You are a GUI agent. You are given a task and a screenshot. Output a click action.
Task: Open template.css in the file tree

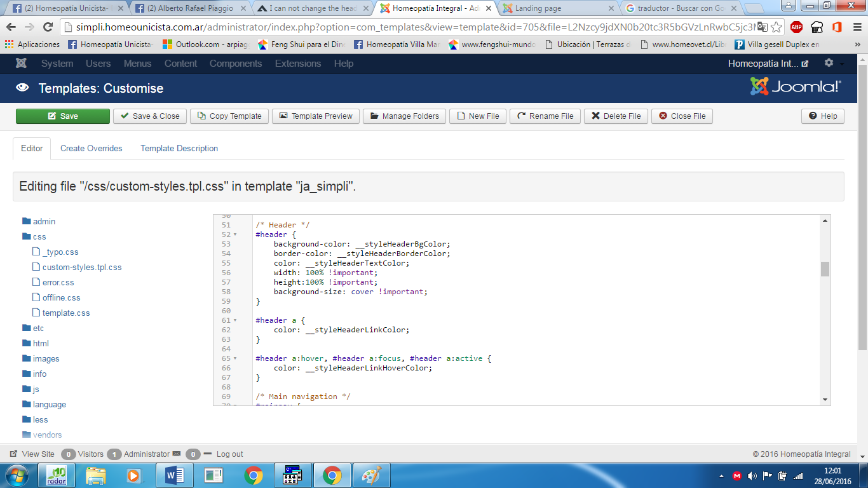click(x=66, y=313)
